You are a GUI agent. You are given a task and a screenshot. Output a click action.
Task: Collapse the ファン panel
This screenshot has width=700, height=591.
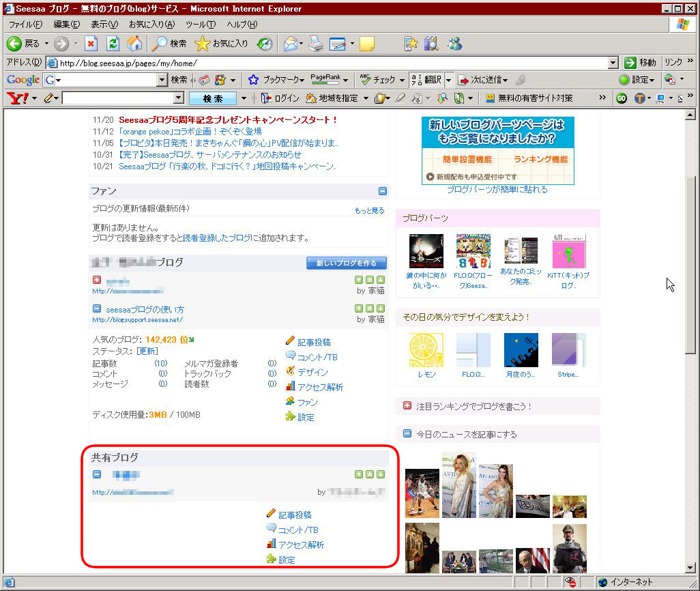pos(383,191)
